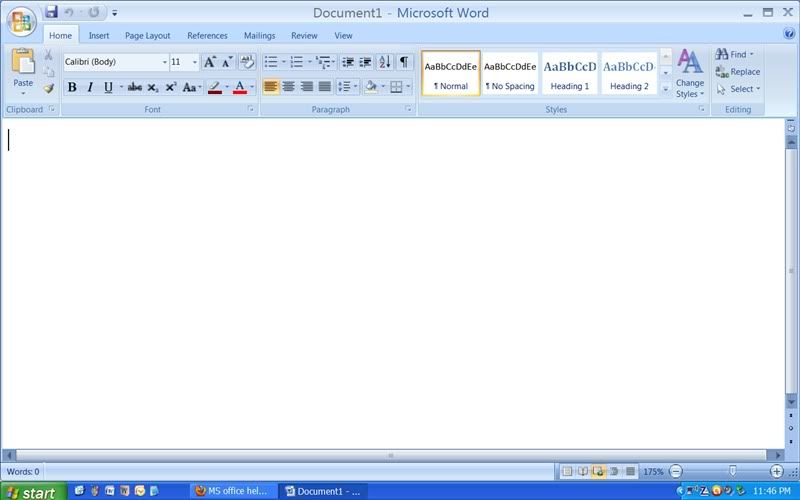Toggle italic formatting
This screenshot has width=800, height=500.
click(x=90, y=87)
